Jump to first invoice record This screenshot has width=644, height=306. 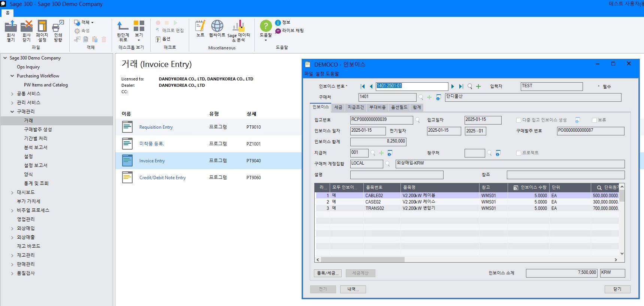(362, 86)
